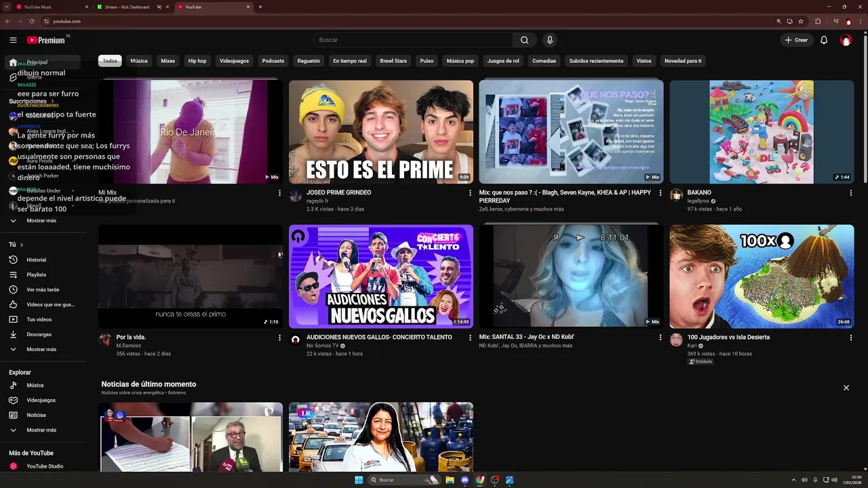868x488 pixels.
Task: Click the browser zoom magnifier icon
Action: [x=778, y=21]
